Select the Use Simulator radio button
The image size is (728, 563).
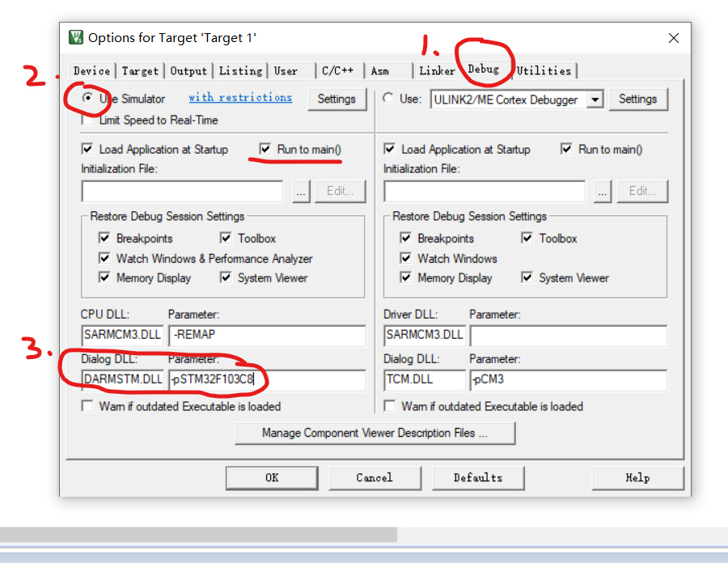87,98
